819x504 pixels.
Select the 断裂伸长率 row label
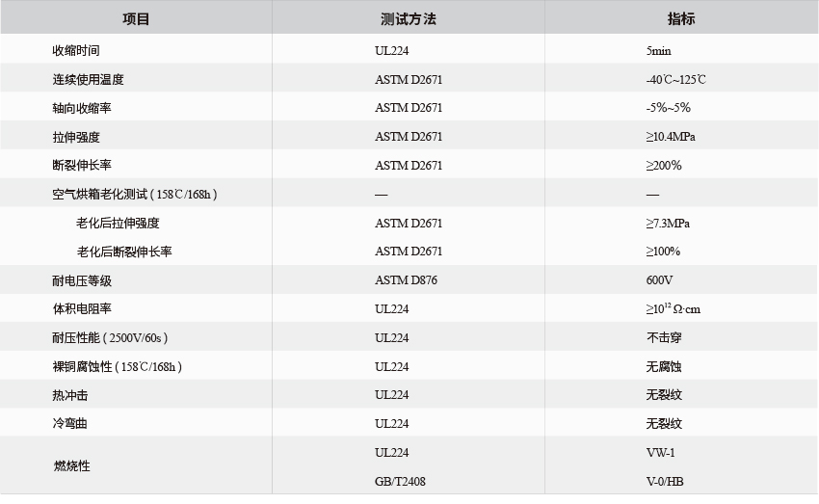coord(82,166)
